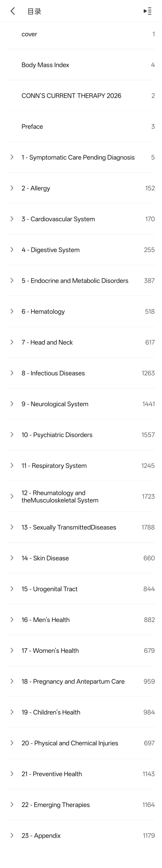
Task: Open 17 - Women's Health chapter
Action: [x=81, y=651]
